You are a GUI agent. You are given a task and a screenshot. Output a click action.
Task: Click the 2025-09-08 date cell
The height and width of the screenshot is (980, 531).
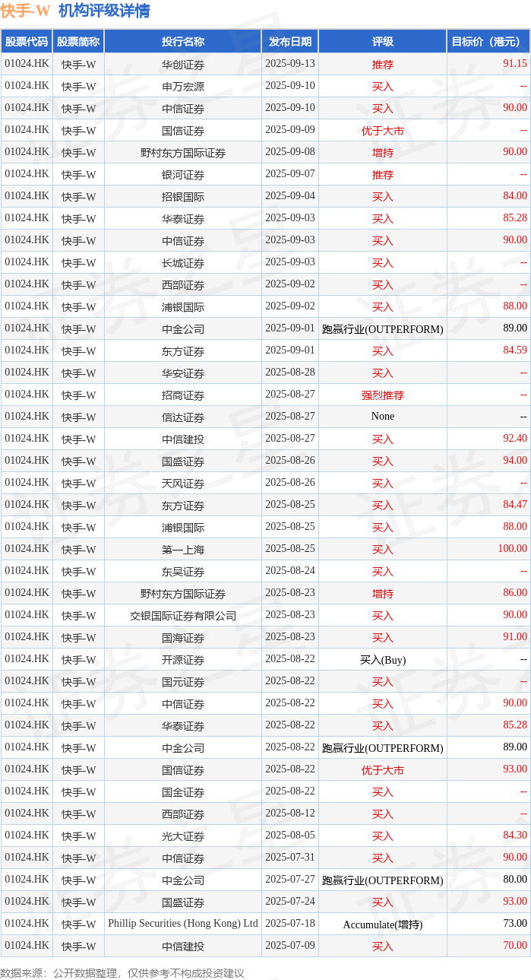click(x=289, y=152)
